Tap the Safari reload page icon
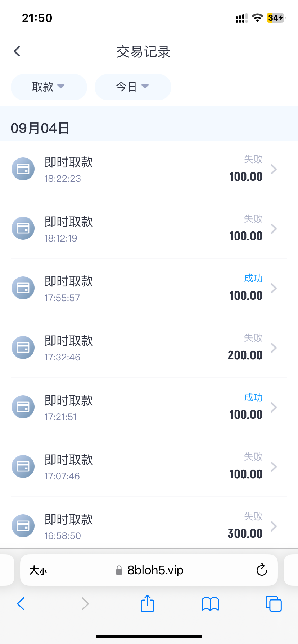The width and height of the screenshot is (298, 644). (x=262, y=570)
